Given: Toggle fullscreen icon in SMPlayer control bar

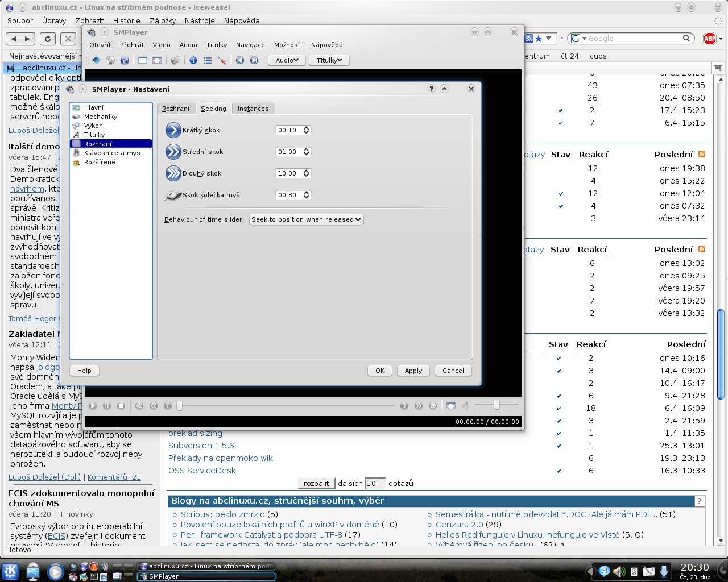Looking at the screenshot, I should click(x=451, y=406).
